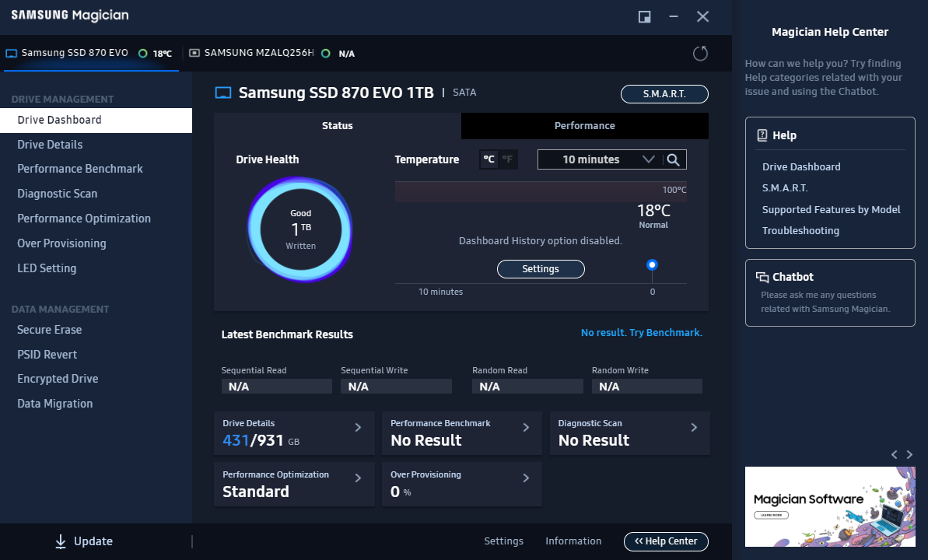Open S.M.A.R.T. help topic

tap(785, 188)
